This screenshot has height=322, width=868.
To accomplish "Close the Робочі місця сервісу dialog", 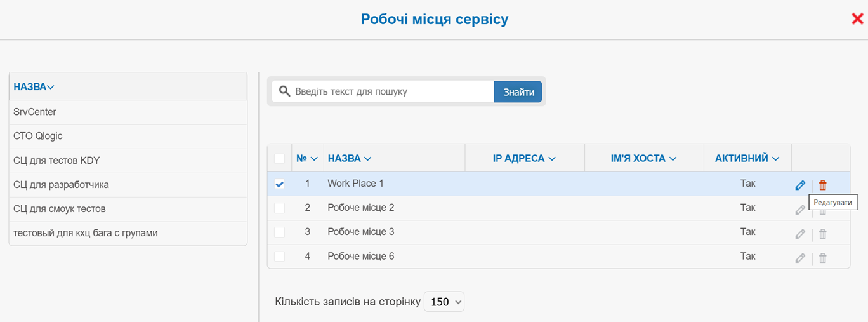I will tap(857, 19).
